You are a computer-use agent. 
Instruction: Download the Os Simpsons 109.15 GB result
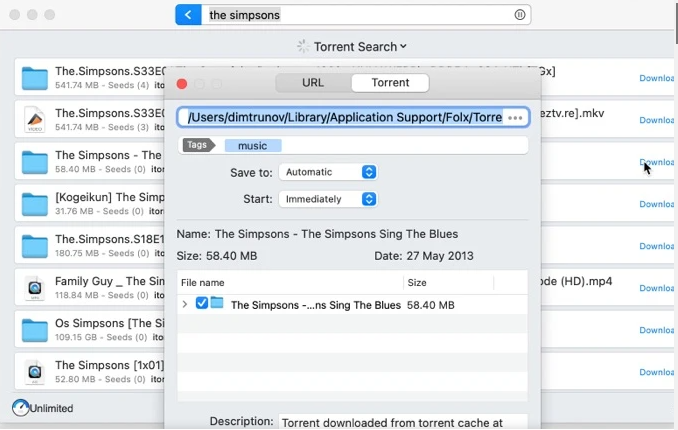[656, 330]
